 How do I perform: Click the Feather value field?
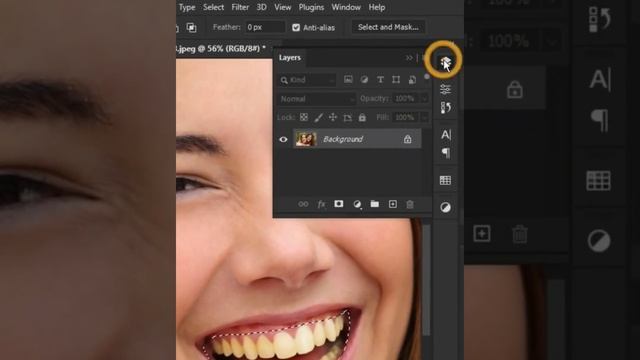(265, 27)
